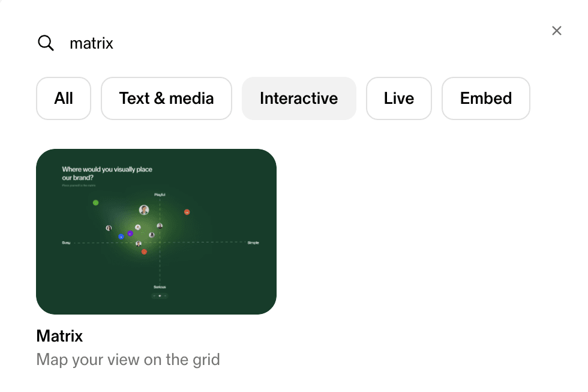Click the pagination control under Serious label

[x=160, y=296]
